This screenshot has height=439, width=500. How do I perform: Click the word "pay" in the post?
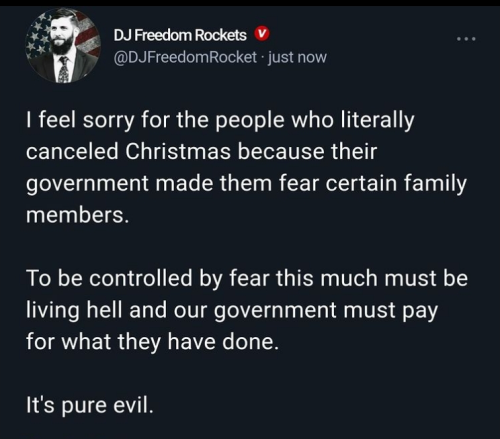tap(420, 312)
